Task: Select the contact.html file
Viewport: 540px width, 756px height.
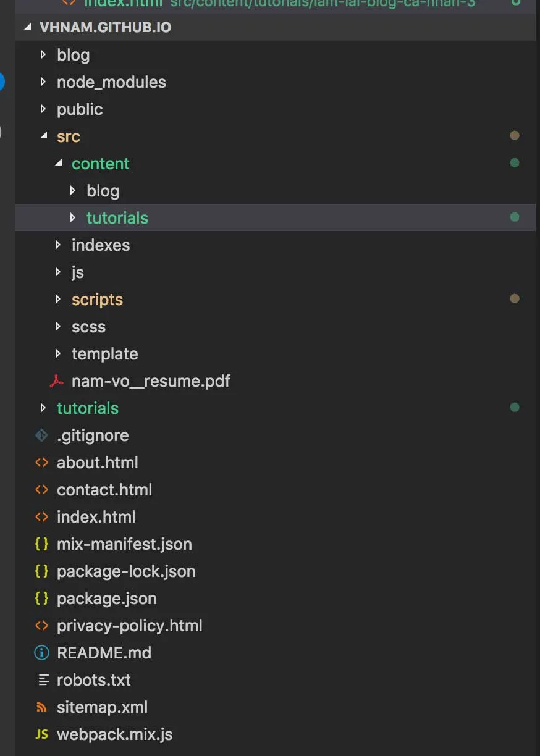Action: 104,489
